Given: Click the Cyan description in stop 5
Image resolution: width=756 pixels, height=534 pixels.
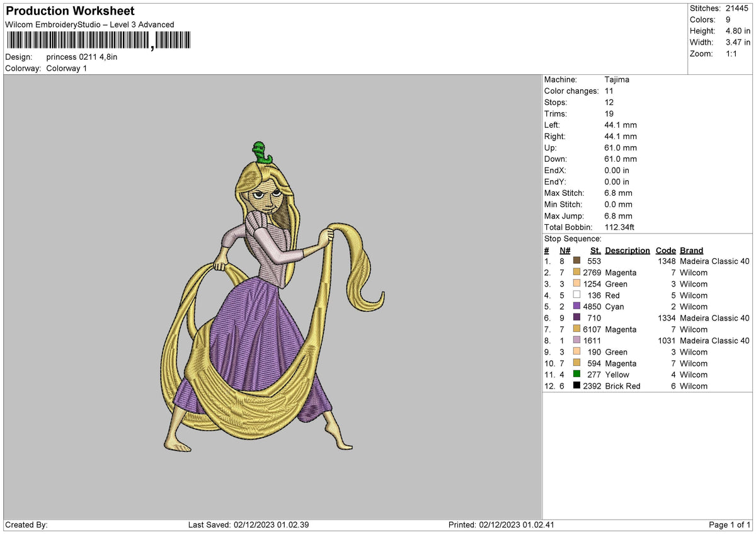Looking at the screenshot, I should [x=614, y=306].
